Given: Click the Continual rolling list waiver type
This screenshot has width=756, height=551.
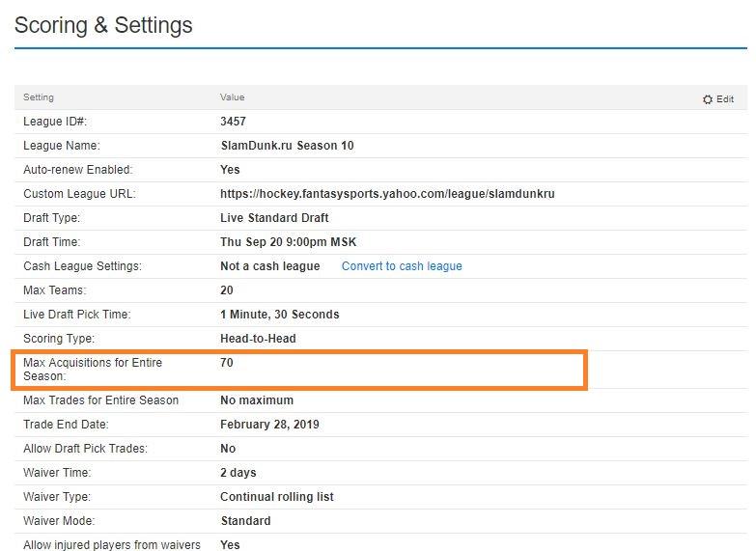Looking at the screenshot, I should click(x=276, y=497).
